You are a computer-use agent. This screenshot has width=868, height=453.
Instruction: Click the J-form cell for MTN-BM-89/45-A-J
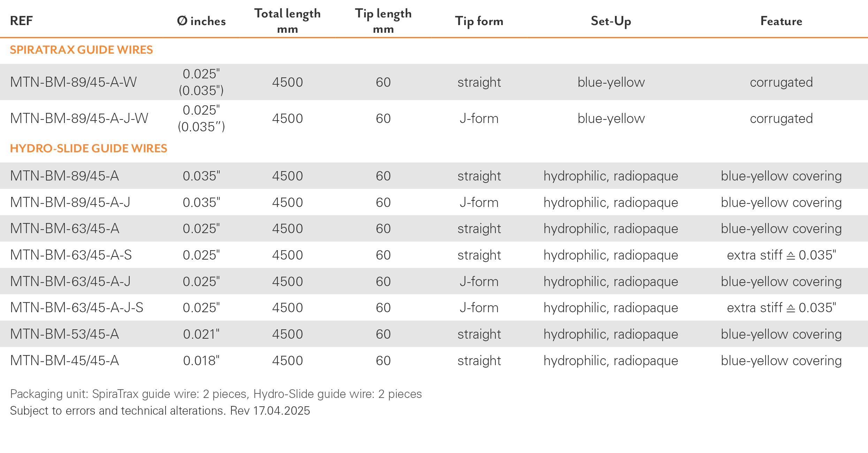pos(479,202)
